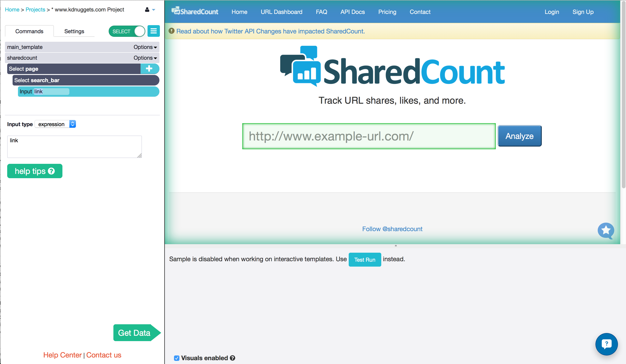Click the help tips question mark icon
This screenshot has width=626, height=364.
click(x=51, y=171)
